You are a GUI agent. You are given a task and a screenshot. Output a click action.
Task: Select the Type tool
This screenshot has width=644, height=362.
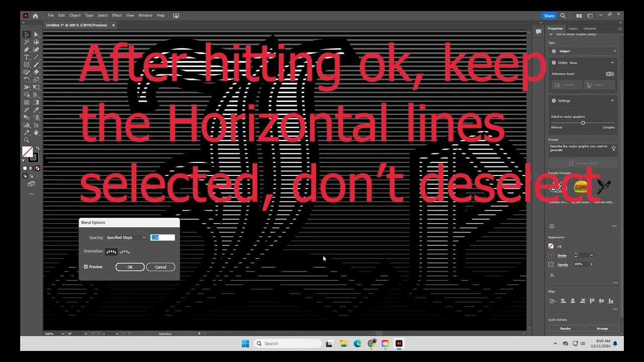27,57
